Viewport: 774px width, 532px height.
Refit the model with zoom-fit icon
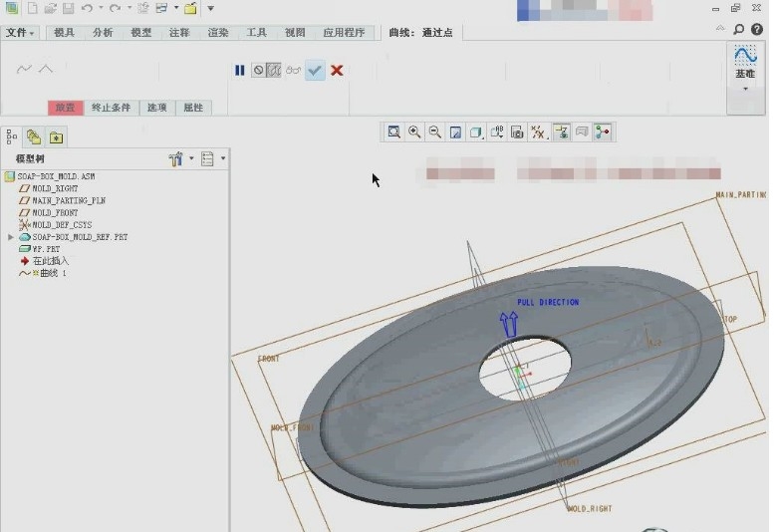click(393, 133)
